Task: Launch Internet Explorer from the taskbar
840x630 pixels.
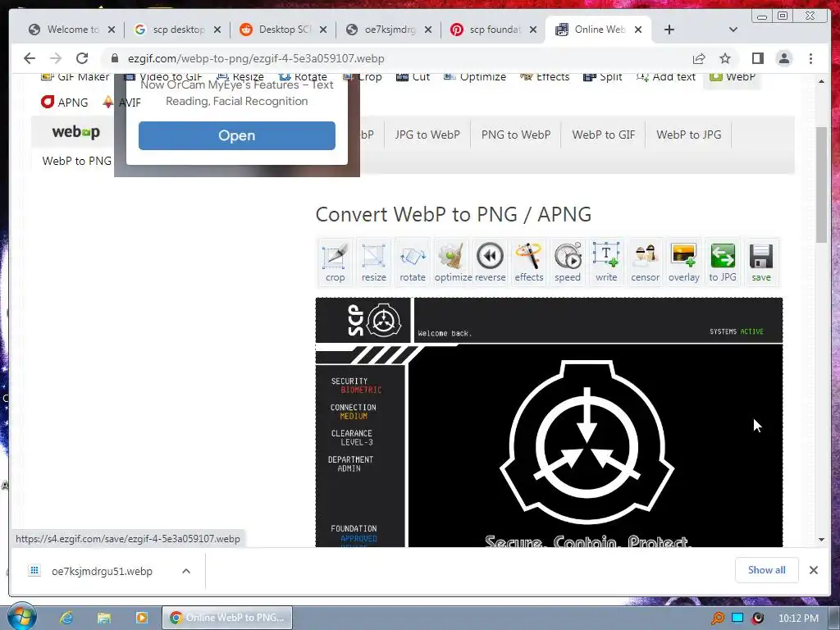Action: 66,618
